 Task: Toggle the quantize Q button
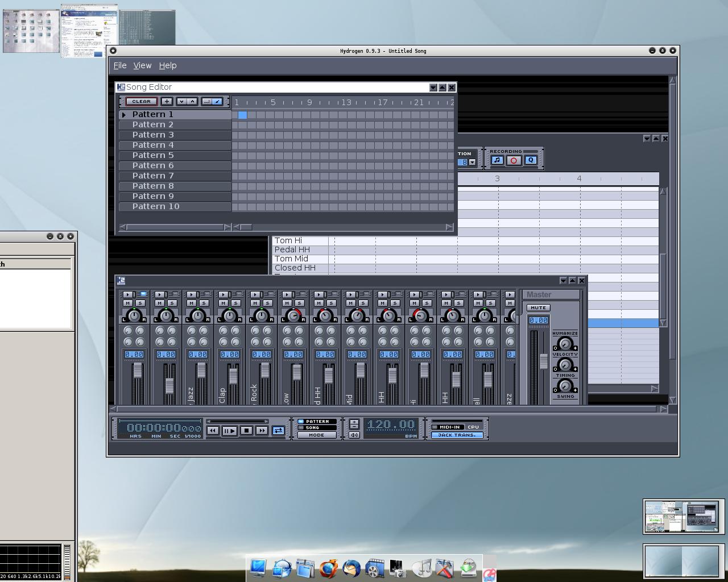coord(531,160)
